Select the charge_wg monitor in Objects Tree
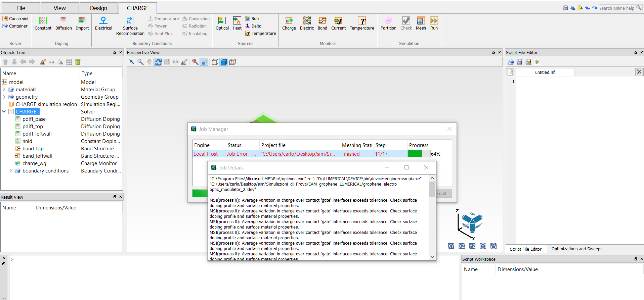Viewport: 644px width, 300px height. tap(34, 163)
